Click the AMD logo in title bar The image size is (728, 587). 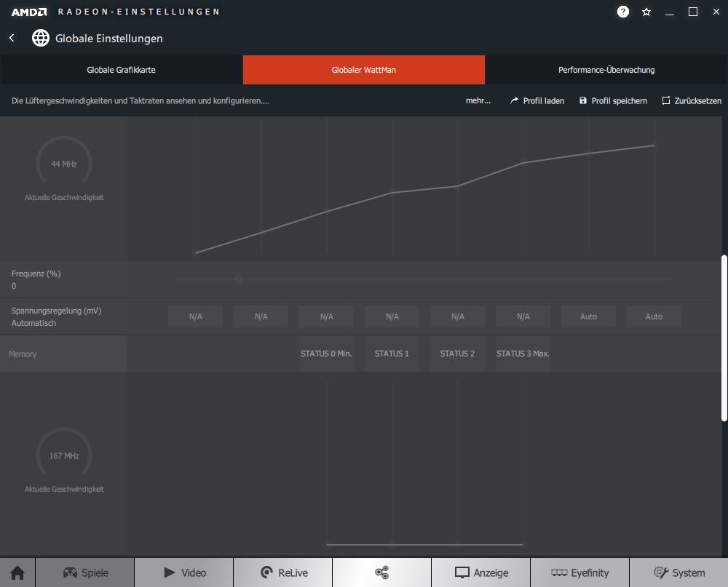coord(29,12)
